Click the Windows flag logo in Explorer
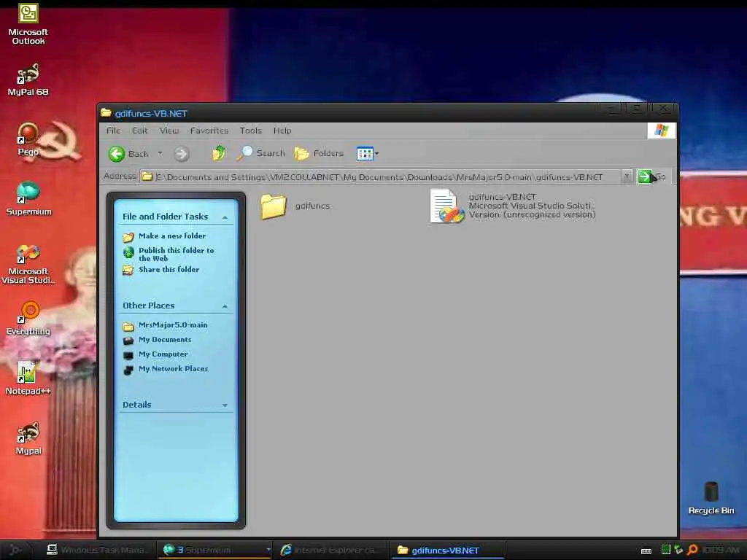Screen dimensions: 747x560 [661, 131]
